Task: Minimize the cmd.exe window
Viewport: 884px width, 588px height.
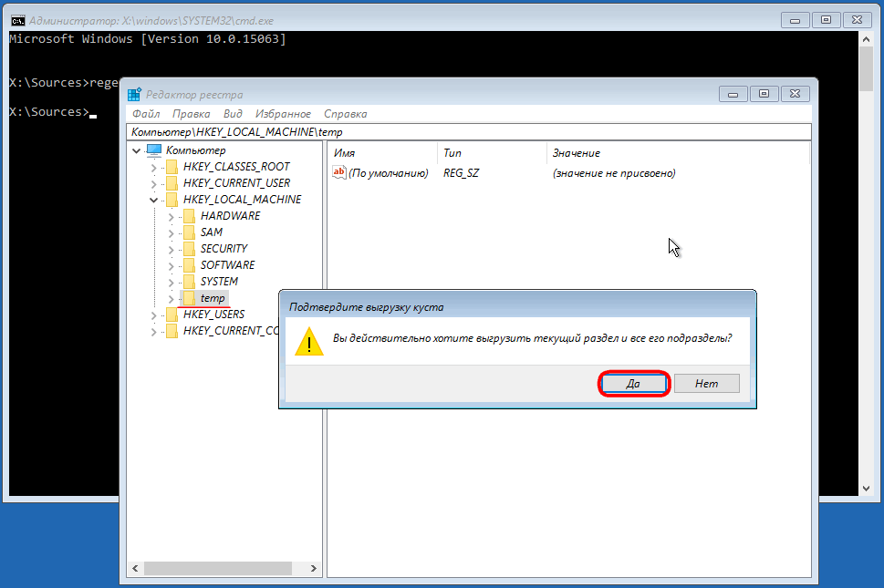Action: click(795, 20)
